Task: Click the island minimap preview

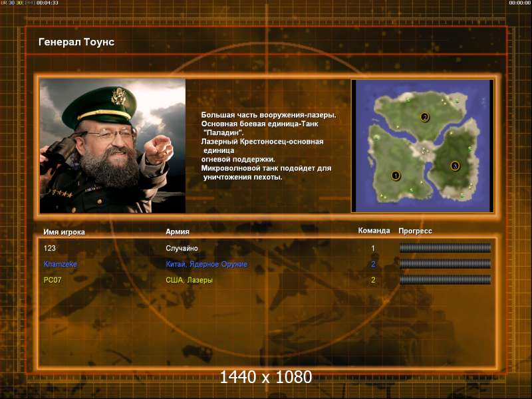Action: [422, 146]
